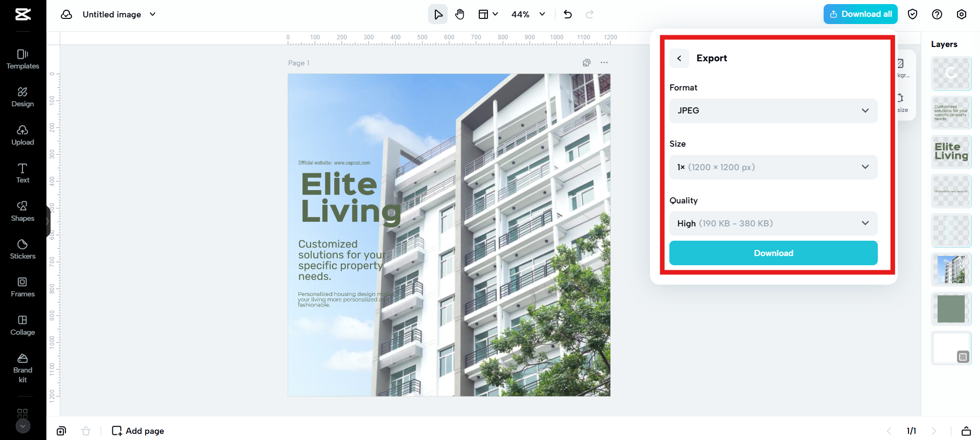Expand the JPEG format dropdown
Viewport: 980px width, 440px height.
click(x=773, y=111)
